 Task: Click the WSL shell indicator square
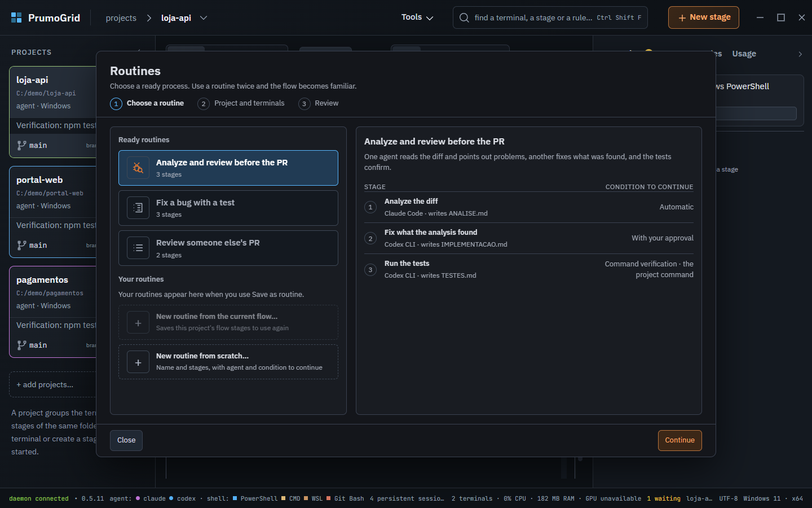tap(306, 498)
